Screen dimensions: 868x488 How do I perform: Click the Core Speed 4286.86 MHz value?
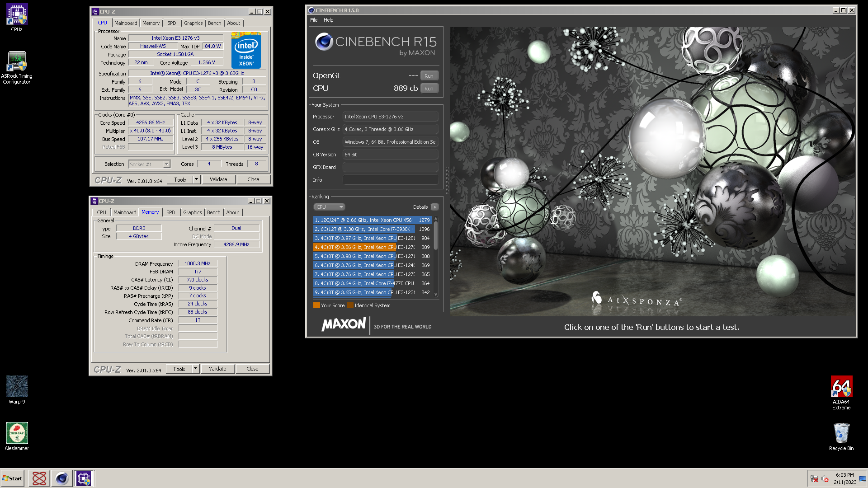click(x=151, y=122)
